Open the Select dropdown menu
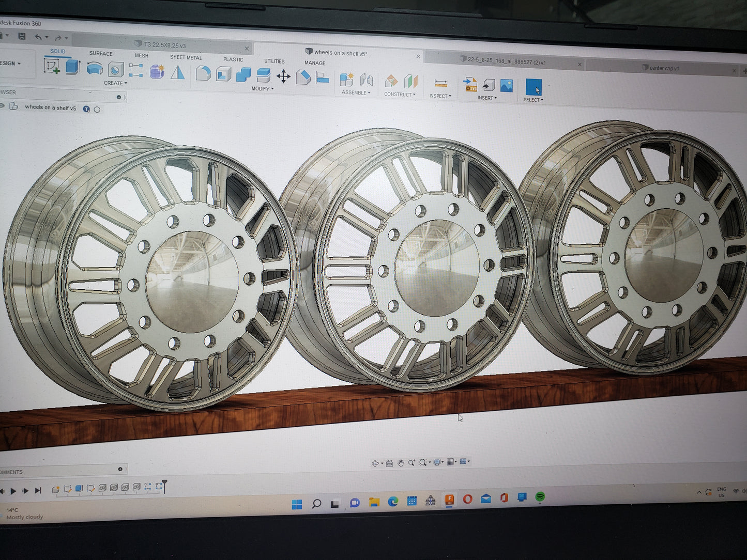Screen dimensions: 747x560 click(x=533, y=100)
